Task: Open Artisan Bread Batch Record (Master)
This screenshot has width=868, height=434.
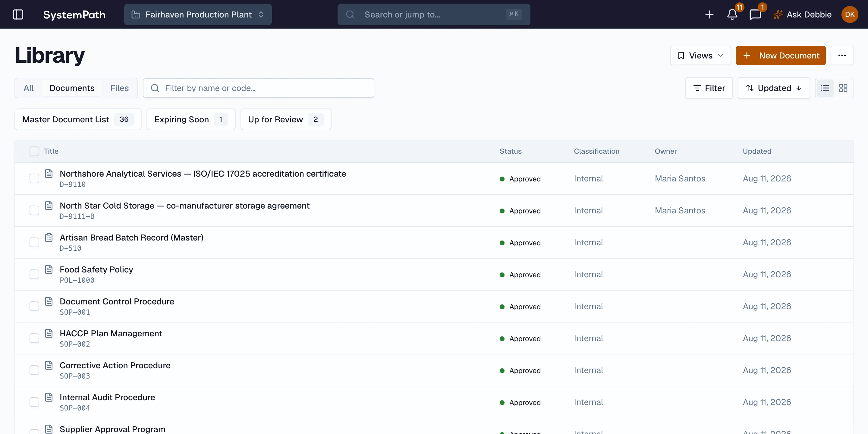Action: (x=131, y=237)
